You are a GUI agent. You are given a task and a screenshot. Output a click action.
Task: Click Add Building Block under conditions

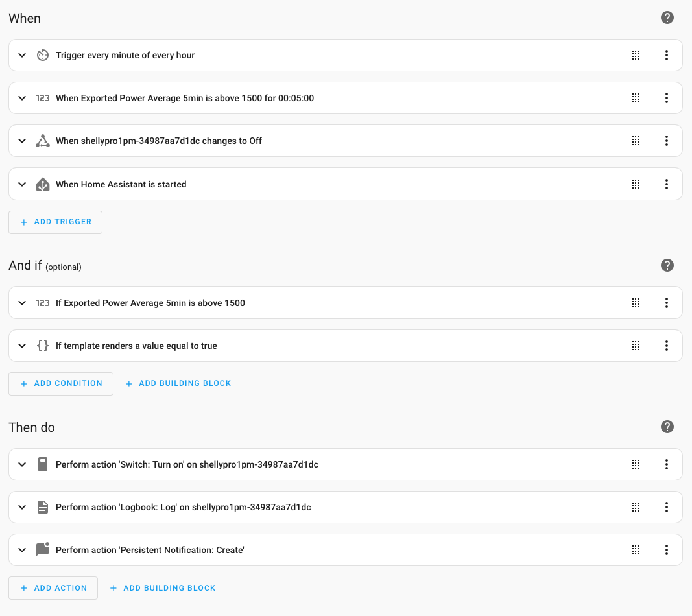coord(178,383)
